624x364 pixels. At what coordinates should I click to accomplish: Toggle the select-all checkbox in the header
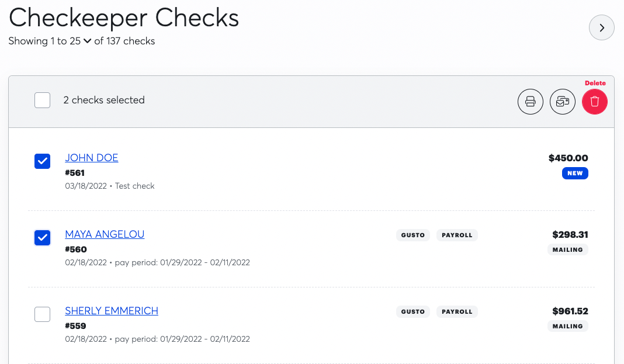point(42,100)
